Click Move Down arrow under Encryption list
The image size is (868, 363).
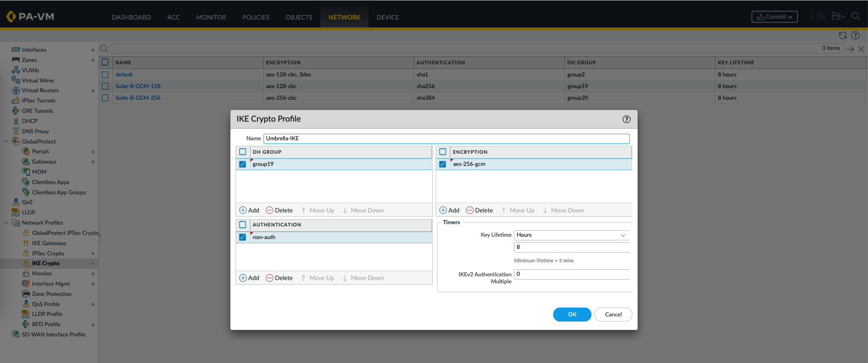pyautogui.click(x=545, y=211)
